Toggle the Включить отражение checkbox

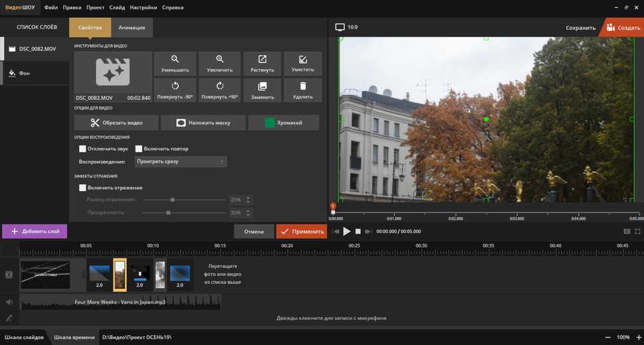tap(83, 188)
